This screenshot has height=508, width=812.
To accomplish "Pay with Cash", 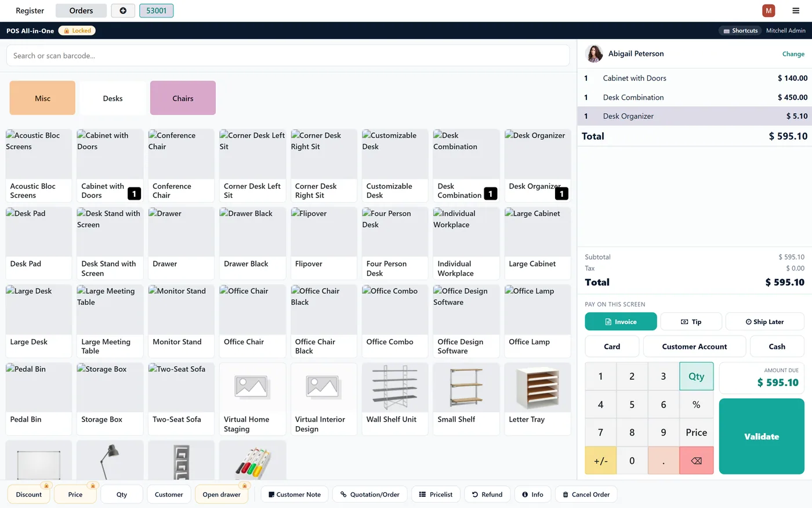I will 777,347.
